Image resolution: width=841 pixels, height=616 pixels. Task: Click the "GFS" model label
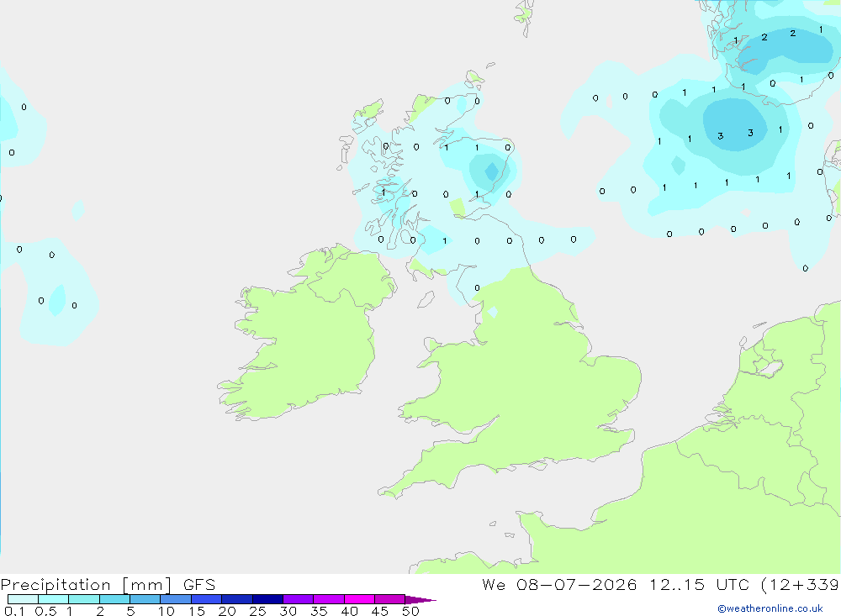click(x=199, y=585)
